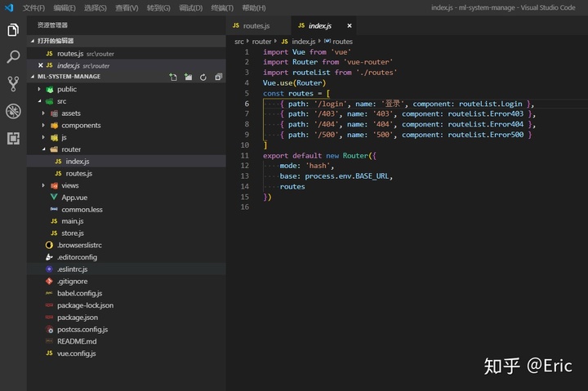Open the 调试(D) menu
This screenshot has width=588, height=391.
(190, 8)
